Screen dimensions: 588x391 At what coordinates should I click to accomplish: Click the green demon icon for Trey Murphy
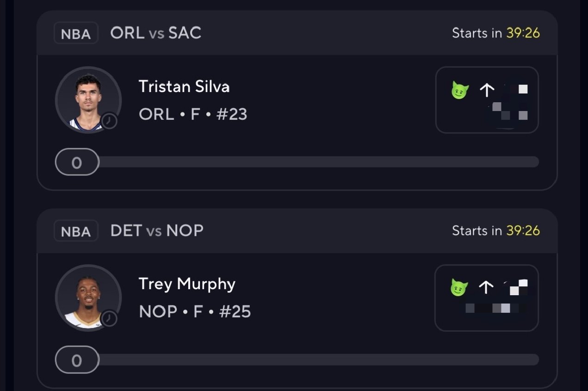pos(459,288)
